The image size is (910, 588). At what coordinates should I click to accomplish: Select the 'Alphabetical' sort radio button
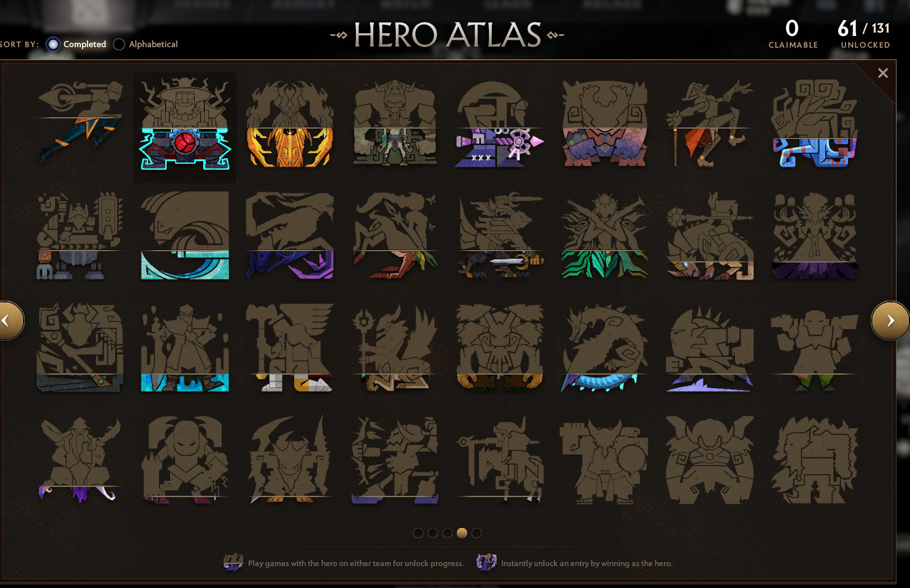[x=119, y=44]
